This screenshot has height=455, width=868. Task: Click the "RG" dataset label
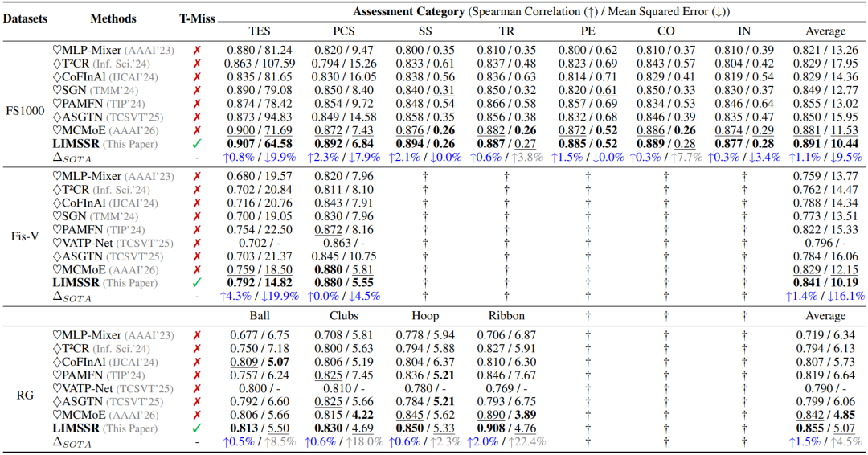pos(26,396)
